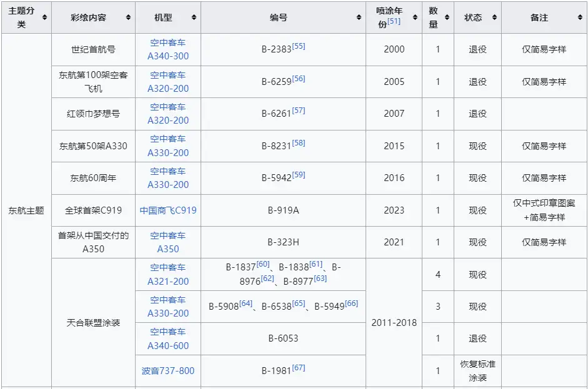Open citation [67] next to B-1981
Viewport: 588px width, 389px height.
(x=299, y=368)
